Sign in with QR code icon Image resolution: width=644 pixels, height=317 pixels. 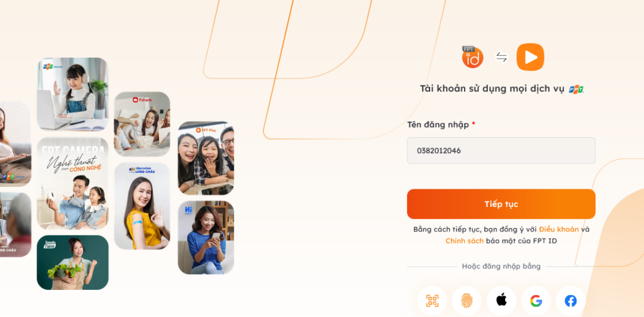[432, 301]
